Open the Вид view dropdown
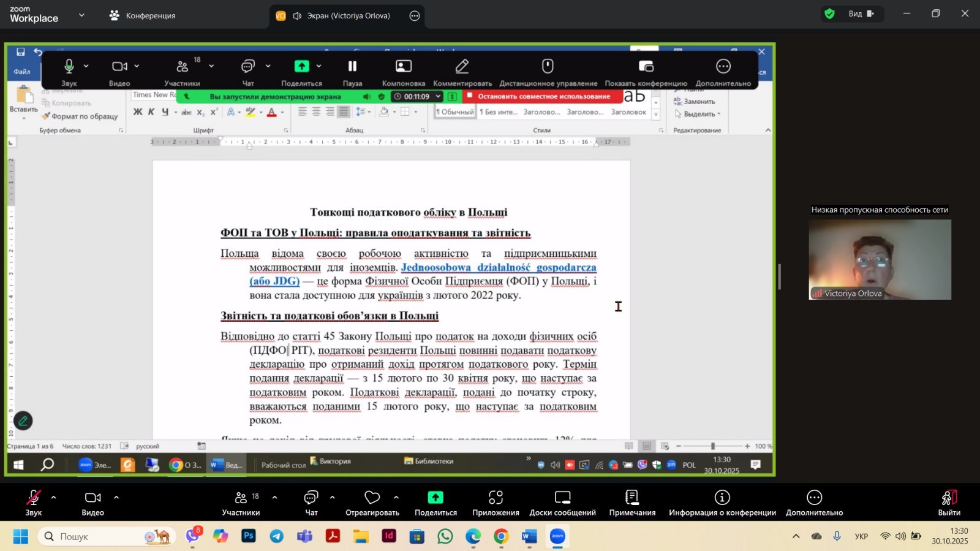 pos(856,13)
